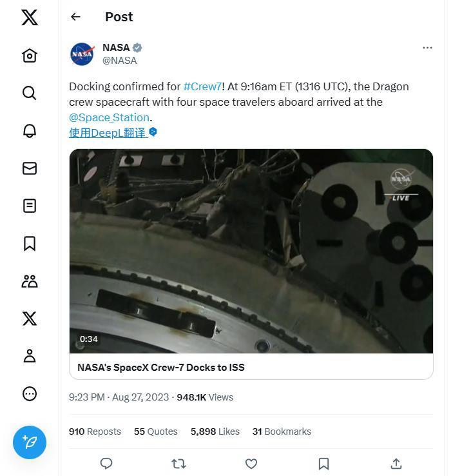The width and height of the screenshot is (462, 476).
Task: Go back using the arrow button
Action: coord(76,17)
